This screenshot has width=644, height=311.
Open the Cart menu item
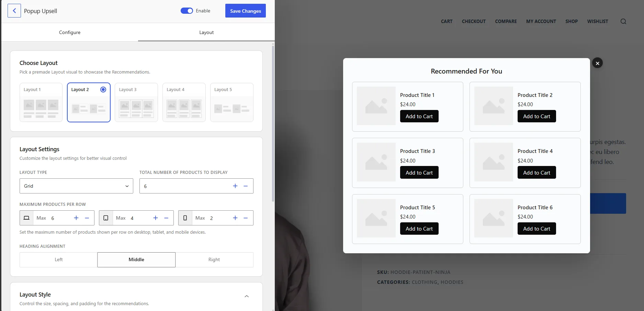[447, 21]
